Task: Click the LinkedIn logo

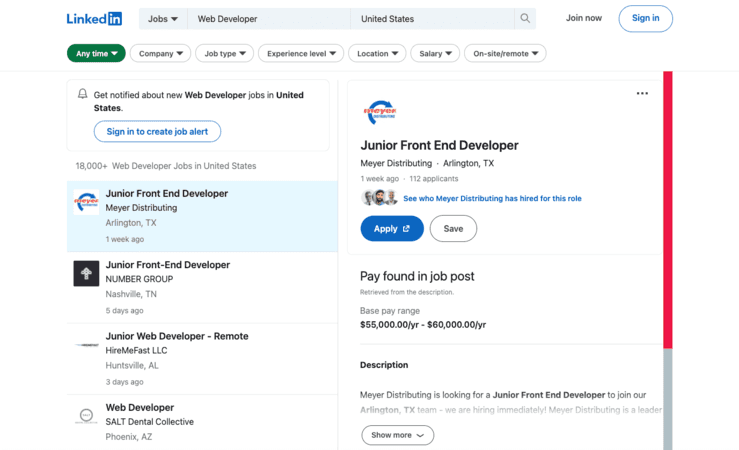Action: click(x=94, y=19)
